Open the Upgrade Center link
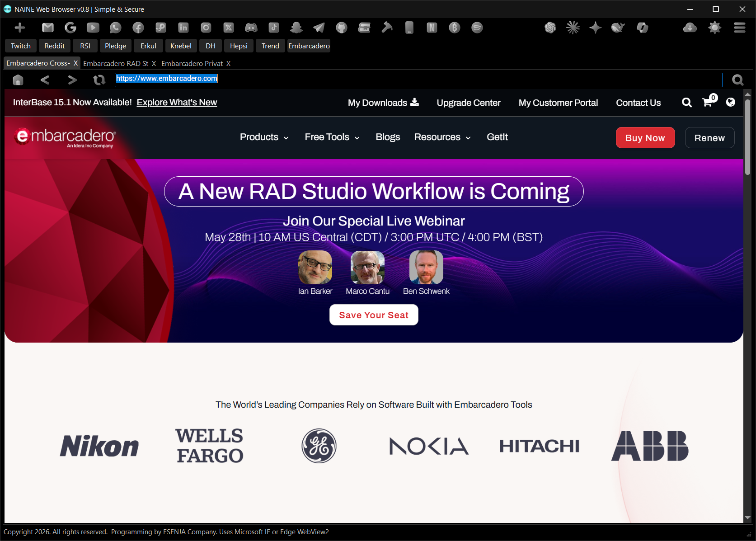 pos(469,103)
